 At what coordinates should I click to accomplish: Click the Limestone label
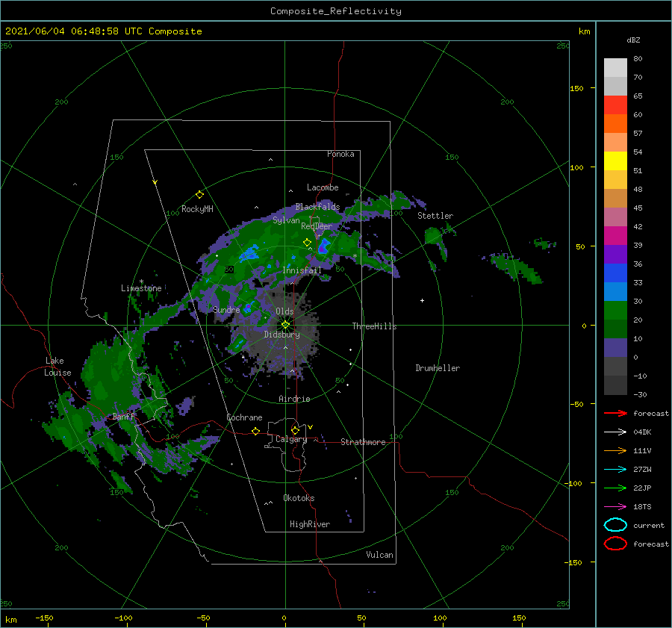(x=141, y=288)
